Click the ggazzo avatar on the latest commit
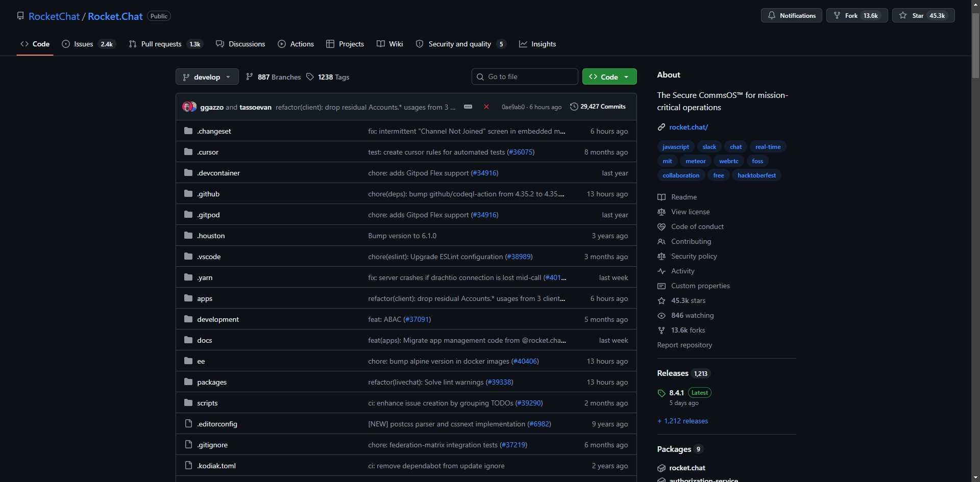 click(x=187, y=107)
